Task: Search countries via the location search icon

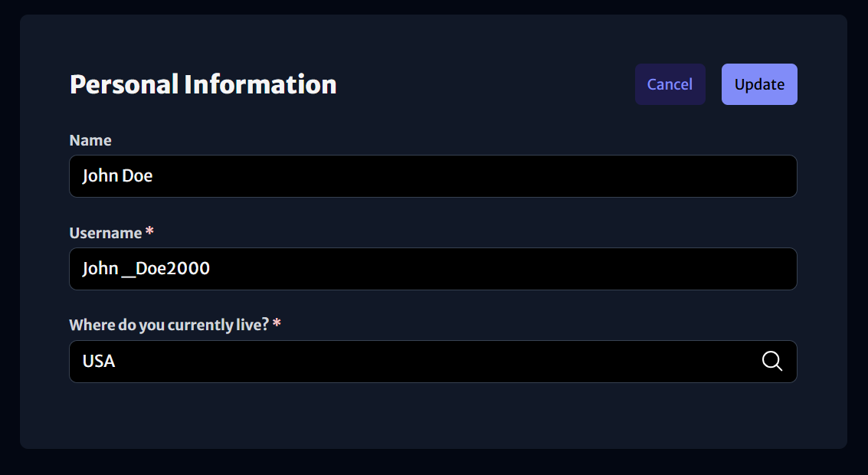Action: point(771,361)
